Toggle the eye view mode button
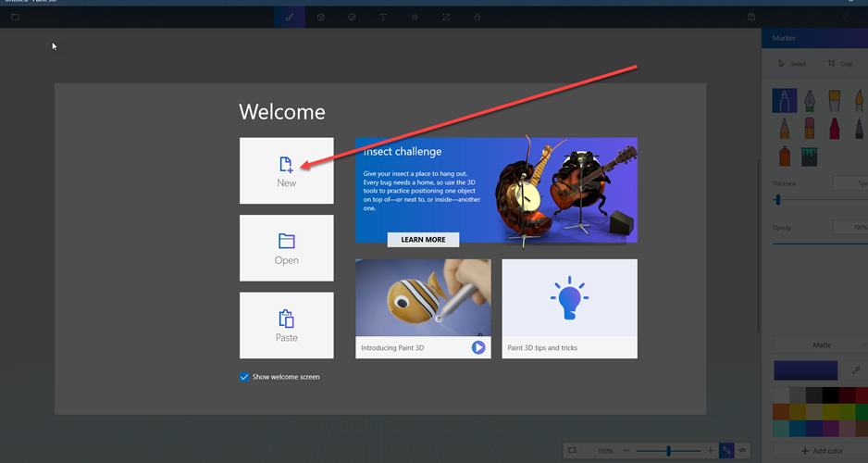 (742, 451)
